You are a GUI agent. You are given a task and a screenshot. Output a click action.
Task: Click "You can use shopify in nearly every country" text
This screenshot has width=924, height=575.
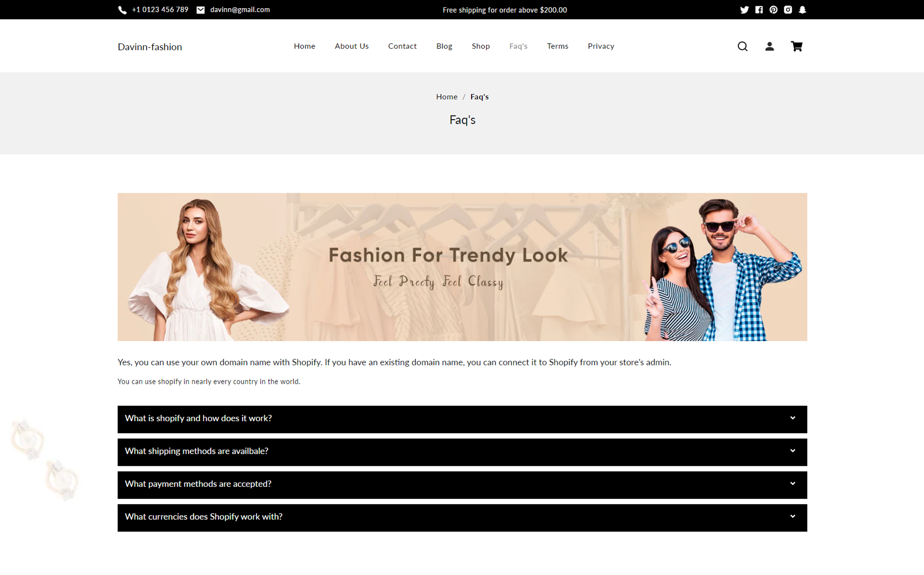[x=209, y=381]
